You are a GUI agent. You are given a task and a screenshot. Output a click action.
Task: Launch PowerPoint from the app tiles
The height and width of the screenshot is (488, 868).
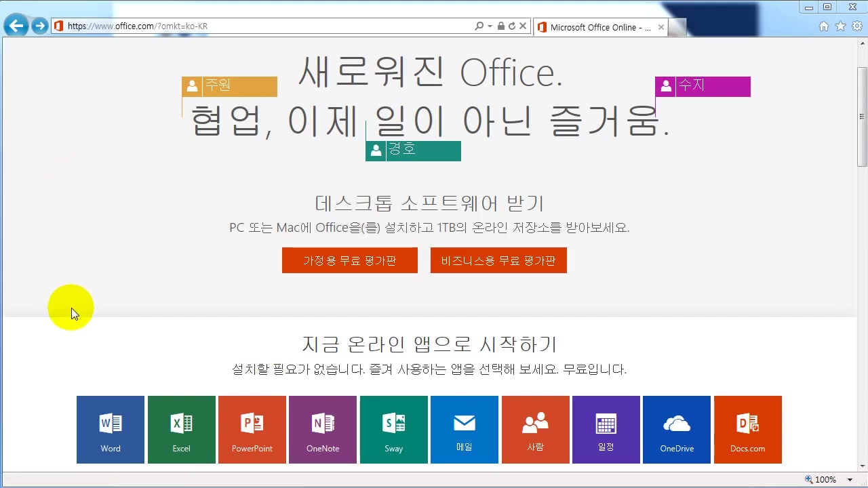pyautogui.click(x=252, y=429)
